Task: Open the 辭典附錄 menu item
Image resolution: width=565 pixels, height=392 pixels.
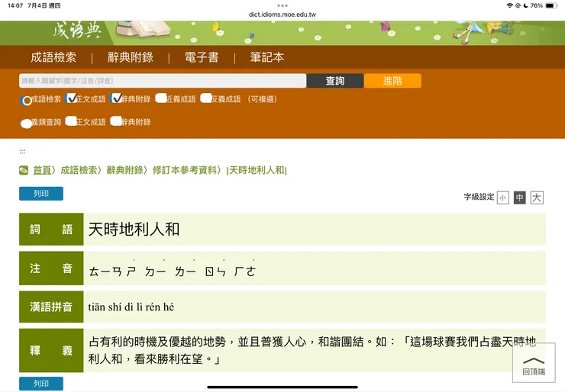Action: 131,57
